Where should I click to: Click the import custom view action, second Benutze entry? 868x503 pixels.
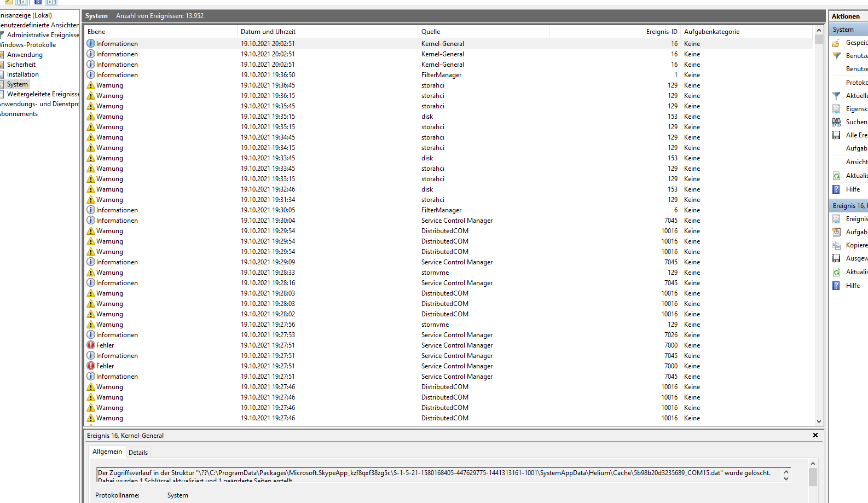pyautogui.click(x=857, y=69)
